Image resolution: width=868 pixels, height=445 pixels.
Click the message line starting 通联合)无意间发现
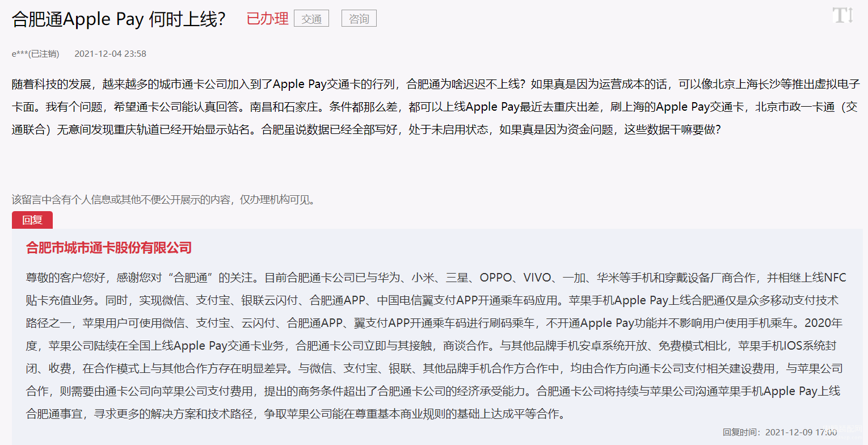[366, 129]
